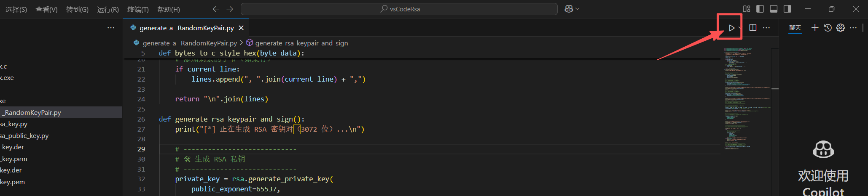Open the run button dropdown arrow
Viewport: 868px width, 196px height.
tap(739, 28)
